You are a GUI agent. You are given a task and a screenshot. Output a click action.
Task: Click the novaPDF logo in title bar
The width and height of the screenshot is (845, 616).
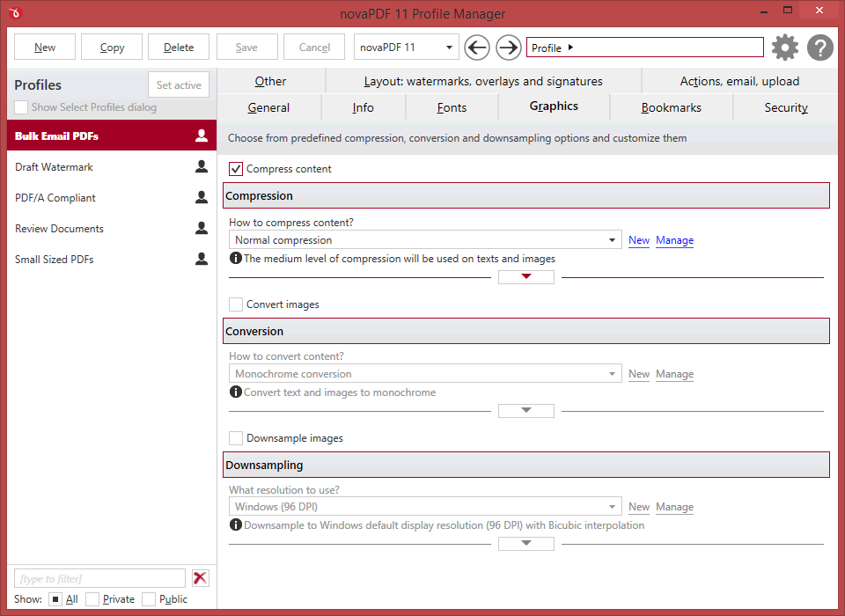(15, 11)
